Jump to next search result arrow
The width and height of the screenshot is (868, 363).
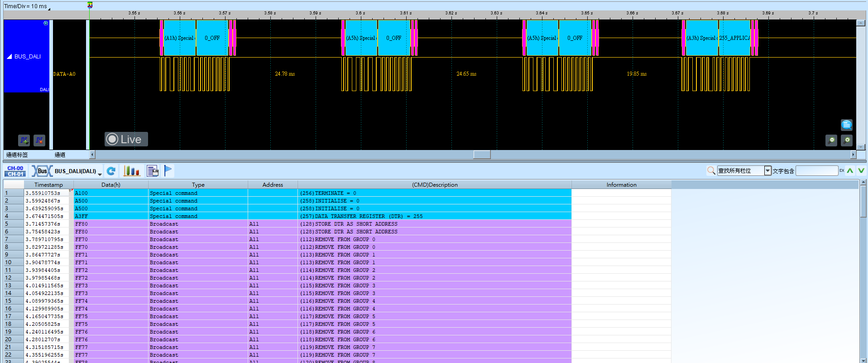[x=861, y=170]
